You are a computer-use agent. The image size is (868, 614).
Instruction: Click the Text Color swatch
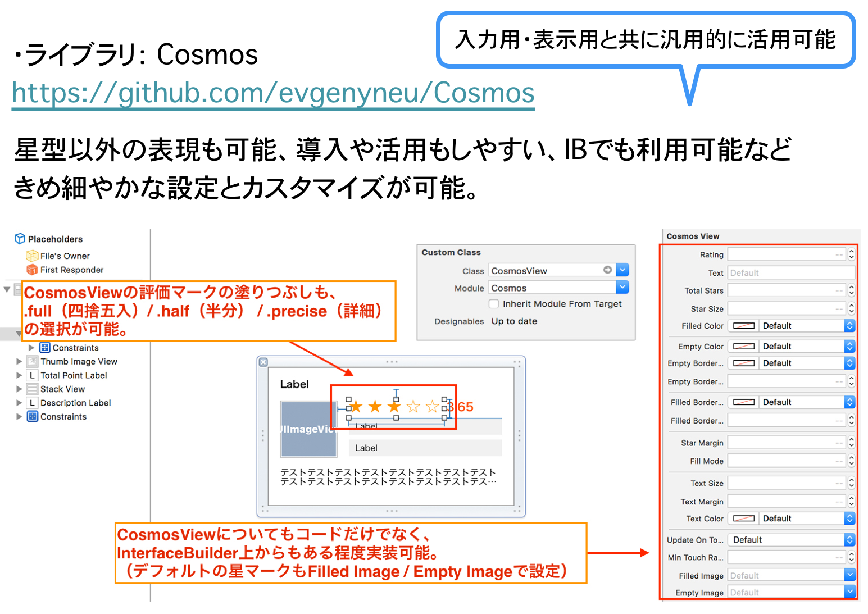(x=744, y=519)
